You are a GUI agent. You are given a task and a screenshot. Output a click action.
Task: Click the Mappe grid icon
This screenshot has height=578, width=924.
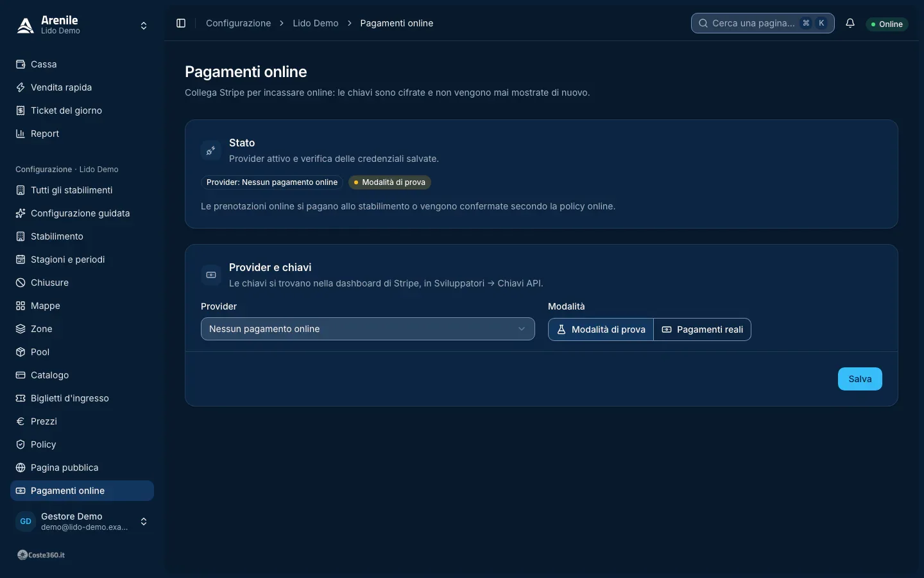click(21, 306)
